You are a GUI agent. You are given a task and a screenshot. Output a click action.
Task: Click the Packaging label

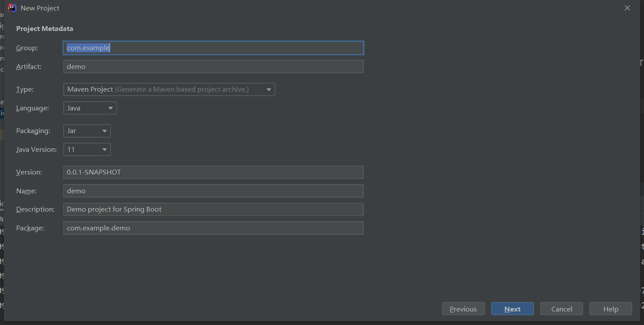pyautogui.click(x=33, y=131)
